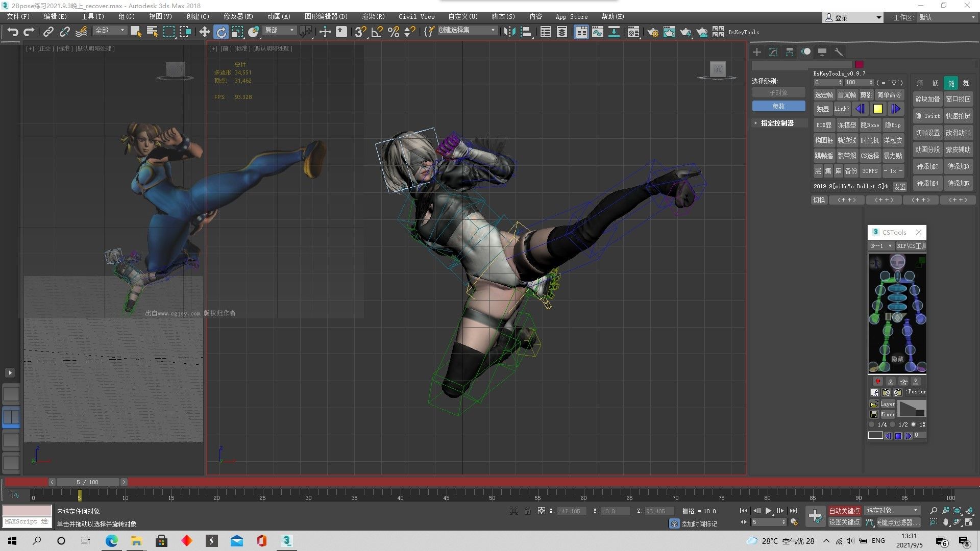Click the Mirror tool icon
The image size is (980, 551).
tap(509, 32)
